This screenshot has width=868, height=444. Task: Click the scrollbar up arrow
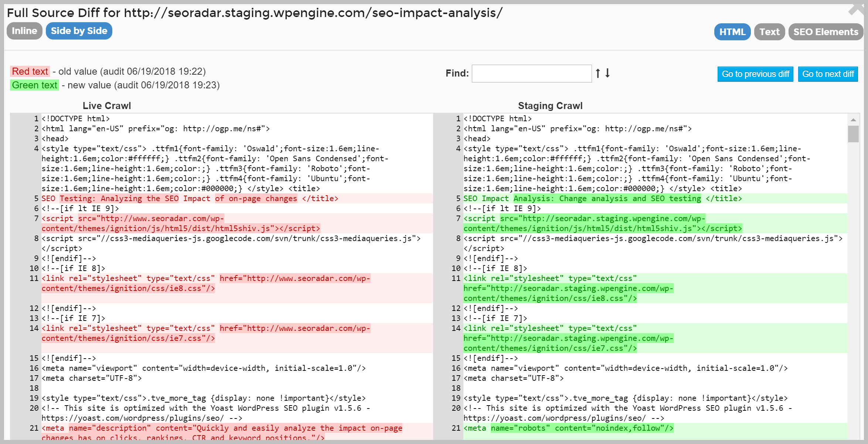coord(853,120)
